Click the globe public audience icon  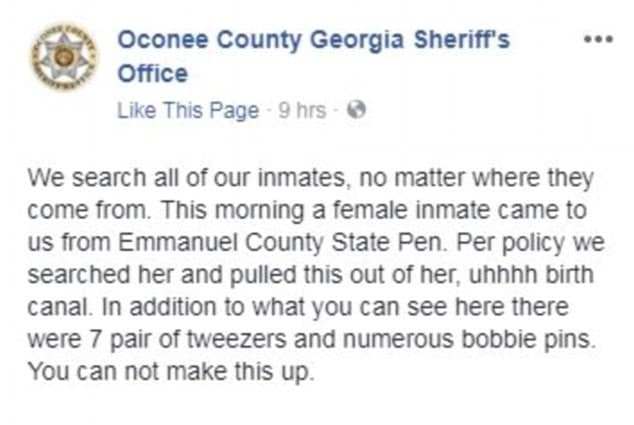tap(357, 109)
